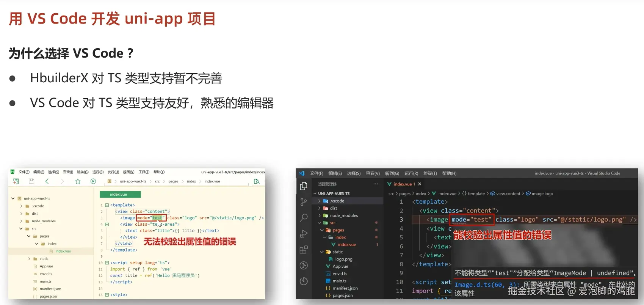Viewport: 644px width, 305px height.
Task: Fold the template block on HBuilderX line 1
Action: [107, 205]
